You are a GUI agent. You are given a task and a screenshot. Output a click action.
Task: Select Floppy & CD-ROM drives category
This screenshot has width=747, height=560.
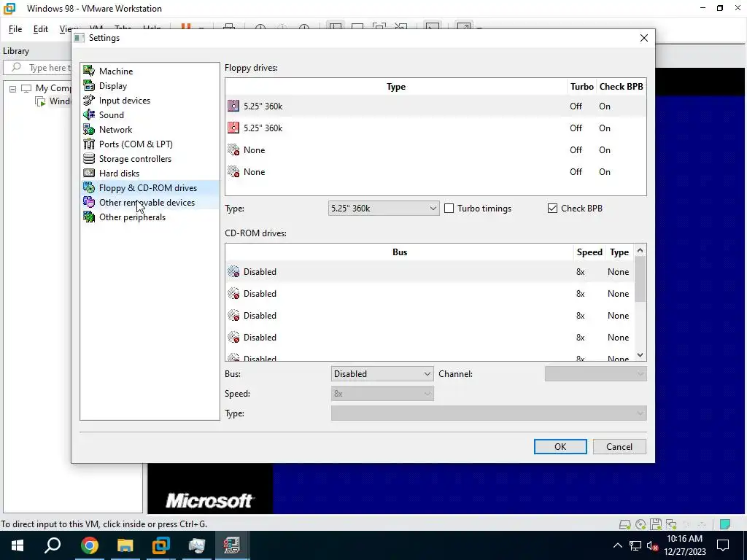pos(147,188)
